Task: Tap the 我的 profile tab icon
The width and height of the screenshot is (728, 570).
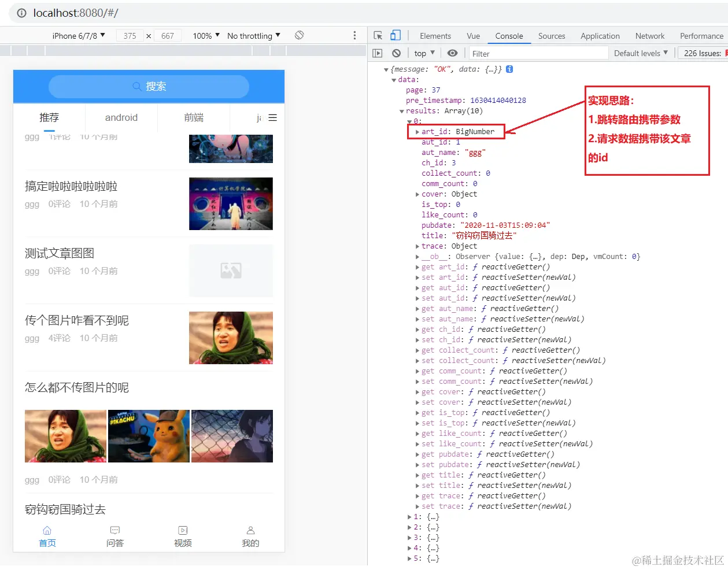Action: (x=250, y=530)
